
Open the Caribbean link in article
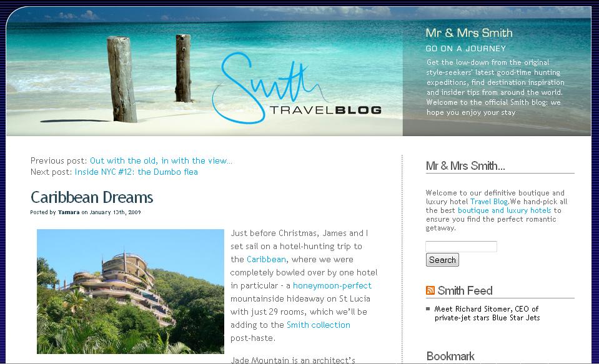[266, 259]
